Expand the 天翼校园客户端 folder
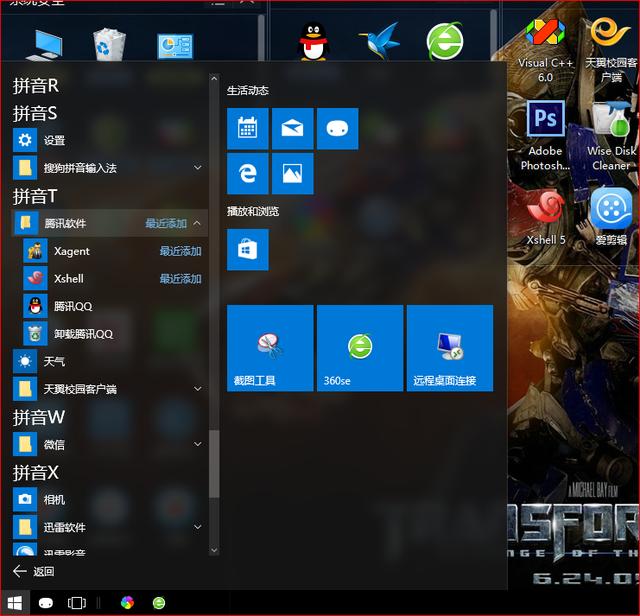 click(x=197, y=389)
